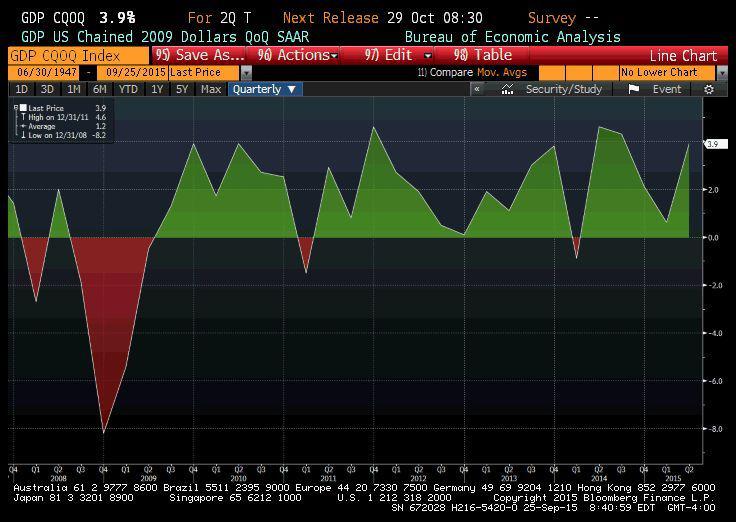
Task: Click the Table button
Action: (x=482, y=55)
